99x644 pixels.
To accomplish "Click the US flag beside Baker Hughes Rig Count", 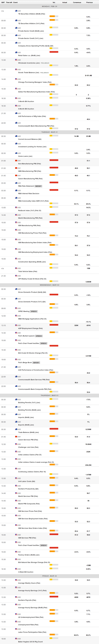I will pos(16,639).
